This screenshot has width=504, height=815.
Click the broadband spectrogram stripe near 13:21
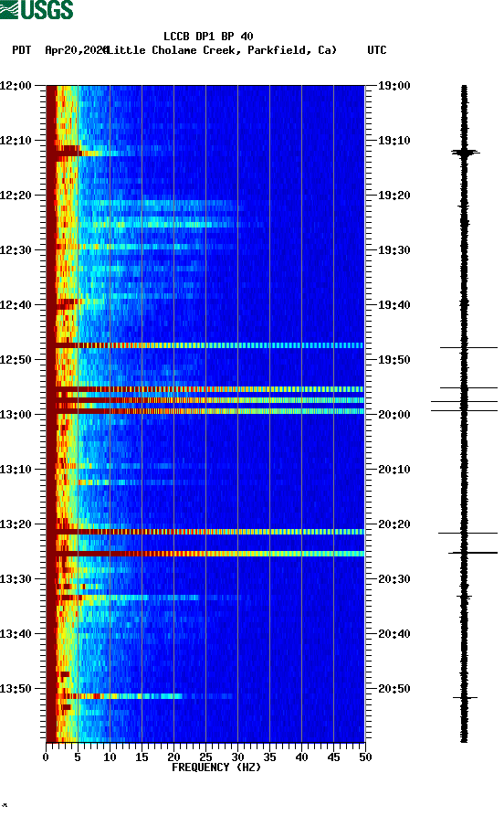pyautogui.click(x=205, y=532)
